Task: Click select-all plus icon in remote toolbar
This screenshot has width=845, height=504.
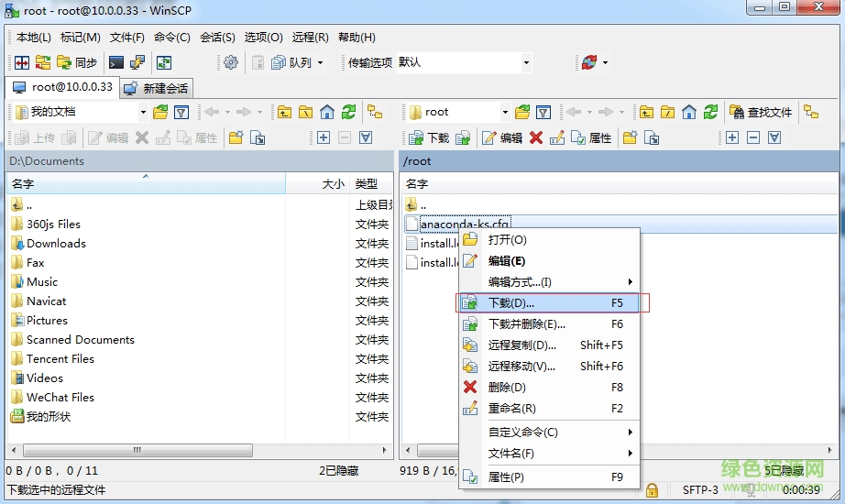Action: 731,137
